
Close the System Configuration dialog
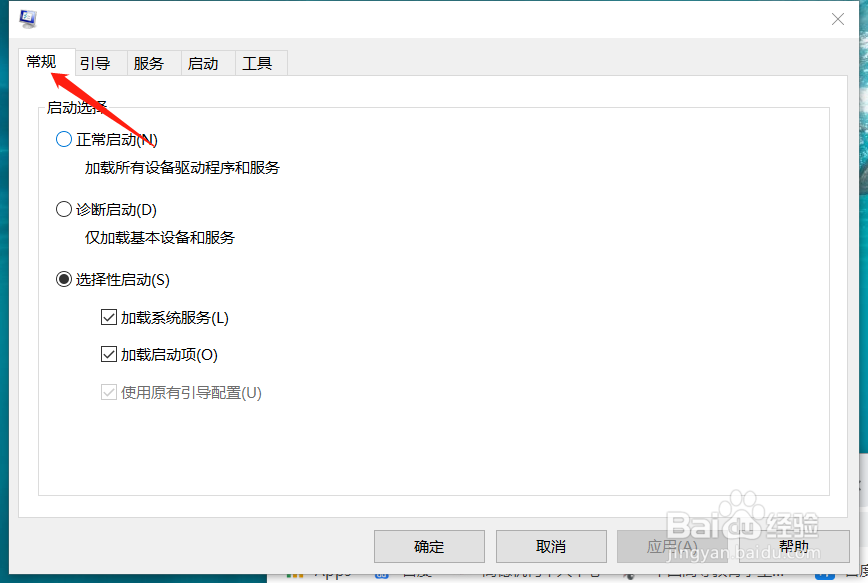[x=836, y=19]
